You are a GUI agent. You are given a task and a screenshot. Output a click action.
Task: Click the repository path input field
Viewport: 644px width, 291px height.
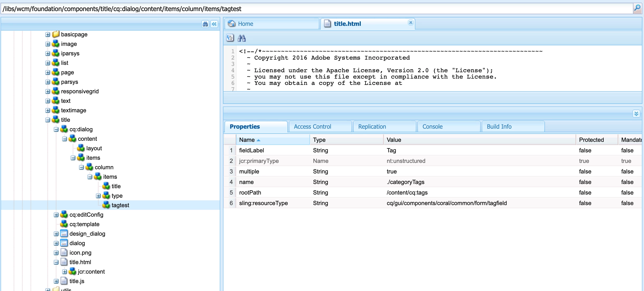click(316, 9)
